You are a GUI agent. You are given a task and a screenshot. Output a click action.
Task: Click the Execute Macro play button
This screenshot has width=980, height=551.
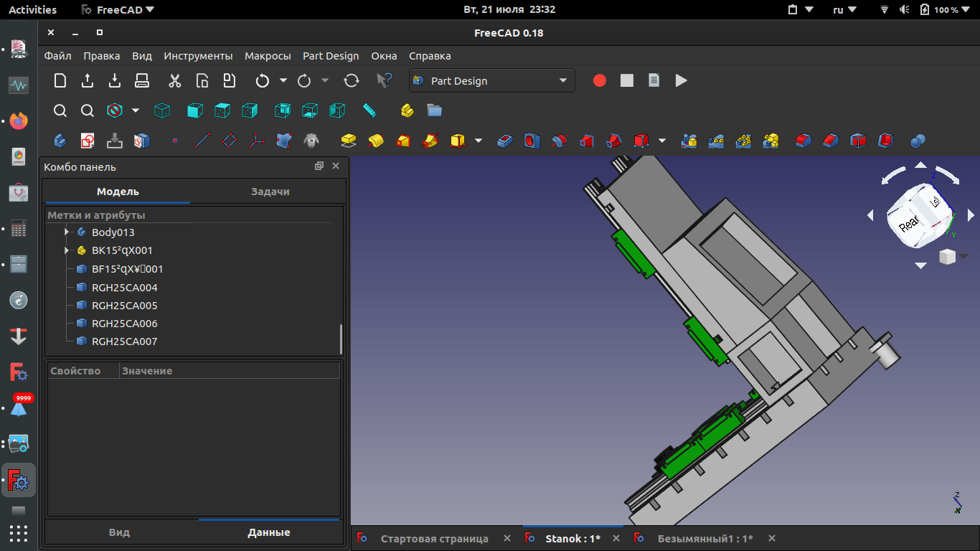(681, 81)
